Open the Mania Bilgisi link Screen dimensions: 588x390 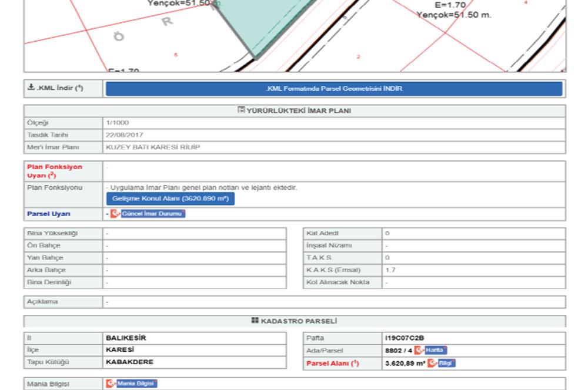[136, 384]
